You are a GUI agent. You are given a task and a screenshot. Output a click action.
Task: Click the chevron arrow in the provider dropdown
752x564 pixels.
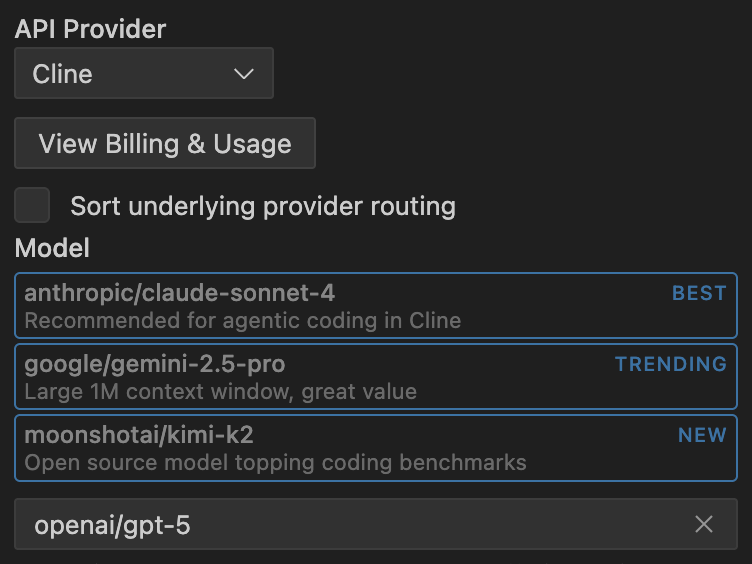(x=243, y=74)
